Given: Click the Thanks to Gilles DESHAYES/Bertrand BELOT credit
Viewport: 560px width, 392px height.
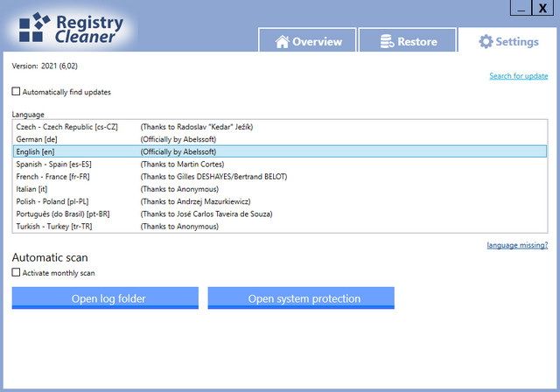Looking at the screenshot, I should [x=213, y=177].
